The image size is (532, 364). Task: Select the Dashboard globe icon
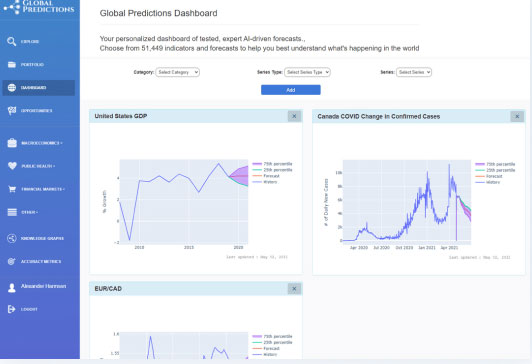(12, 88)
